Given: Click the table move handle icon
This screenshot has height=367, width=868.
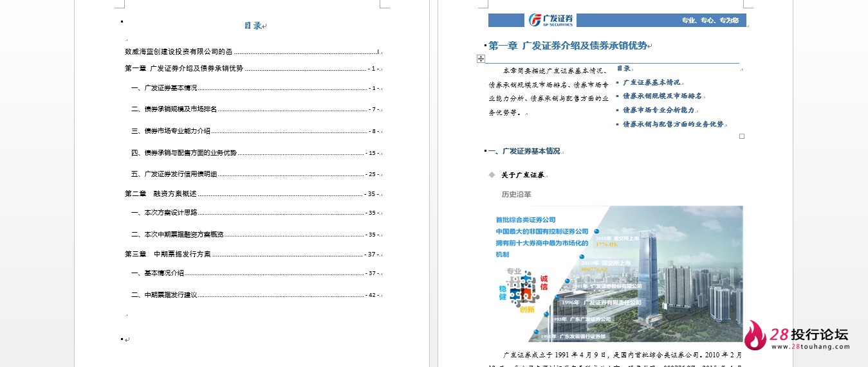Looking at the screenshot, I should [481, 59].
